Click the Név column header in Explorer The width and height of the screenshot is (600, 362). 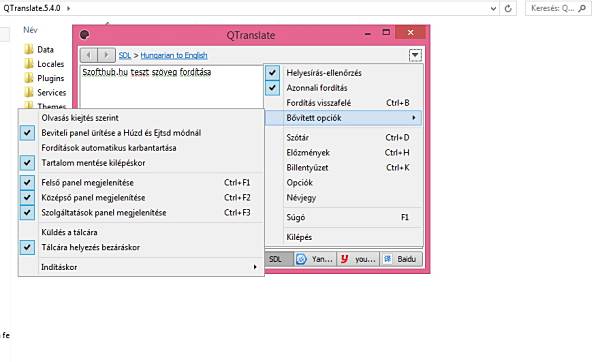click(x=30, y=30)
